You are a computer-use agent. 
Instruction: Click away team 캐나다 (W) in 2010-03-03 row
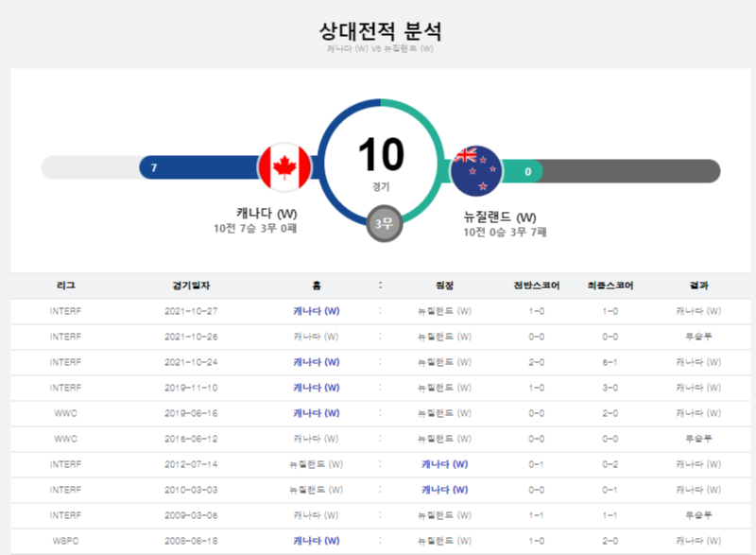[444, 490]
